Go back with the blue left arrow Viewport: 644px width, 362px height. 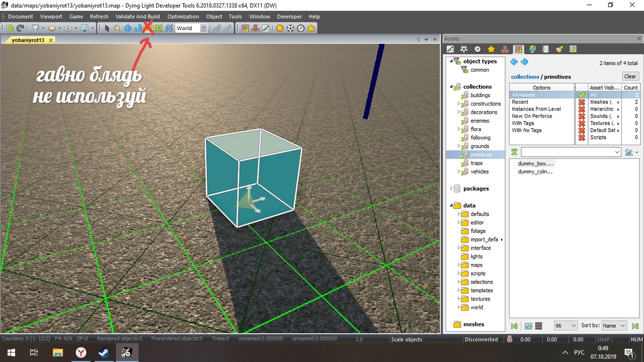(x=514, y=62)
